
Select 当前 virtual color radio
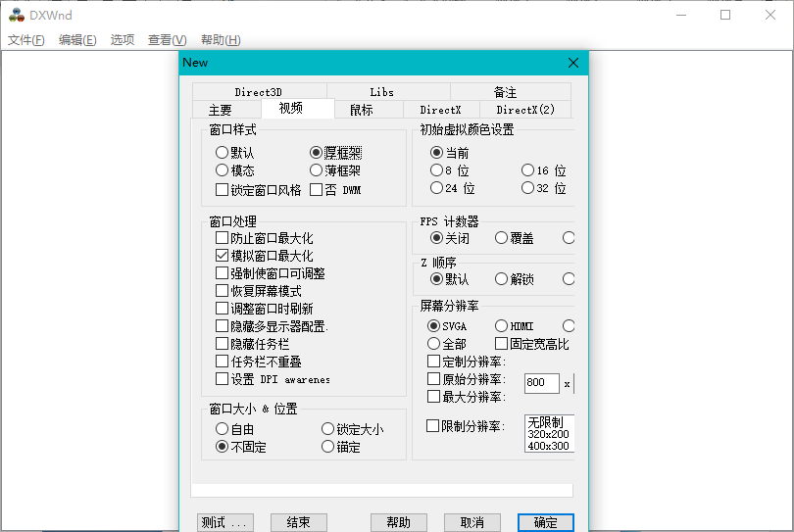pos(436,153)
